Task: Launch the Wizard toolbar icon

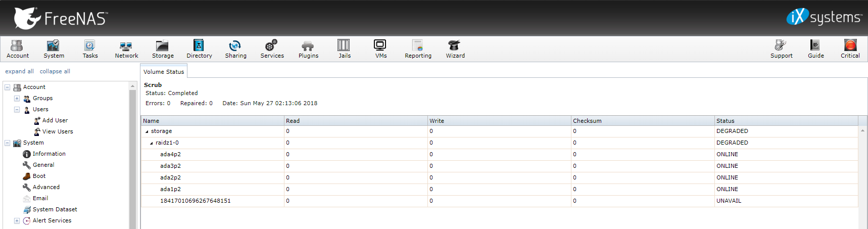Action: (x=455, y=49)
